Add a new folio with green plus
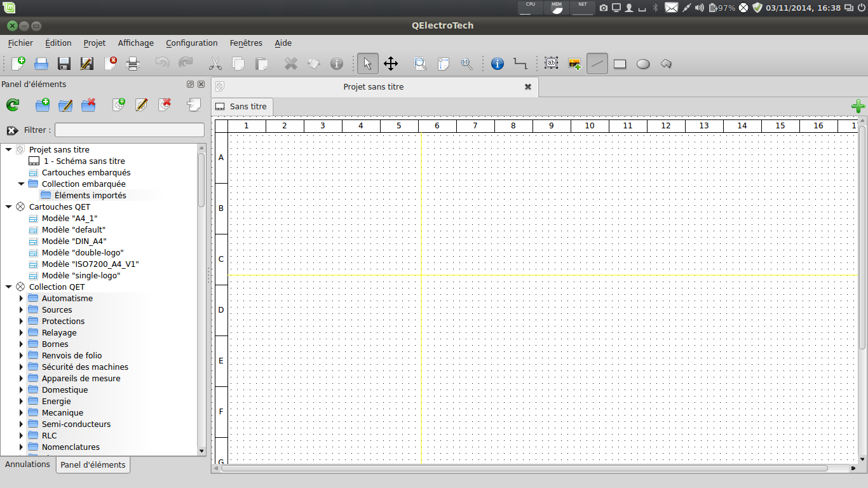Screen dimensions: 868x488 click(x=857, y=106)
